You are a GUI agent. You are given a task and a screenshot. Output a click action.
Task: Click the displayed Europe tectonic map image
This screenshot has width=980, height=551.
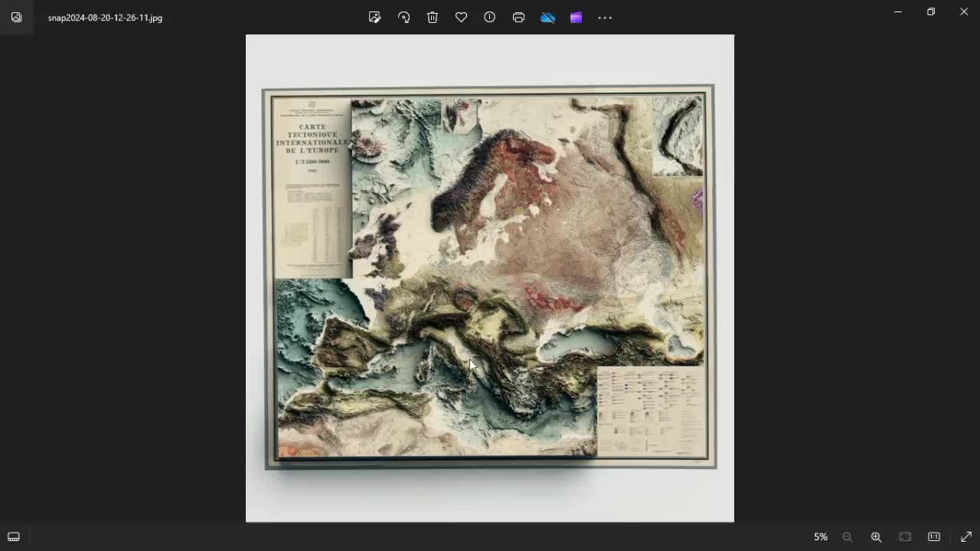(x=490, y=278)
